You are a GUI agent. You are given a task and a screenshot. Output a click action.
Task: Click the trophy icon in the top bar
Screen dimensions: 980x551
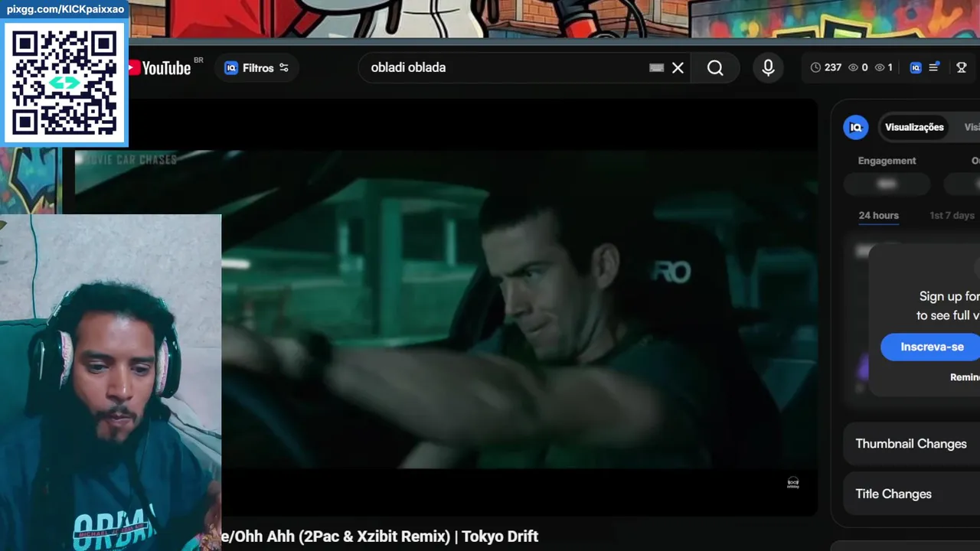pos(962,67)
